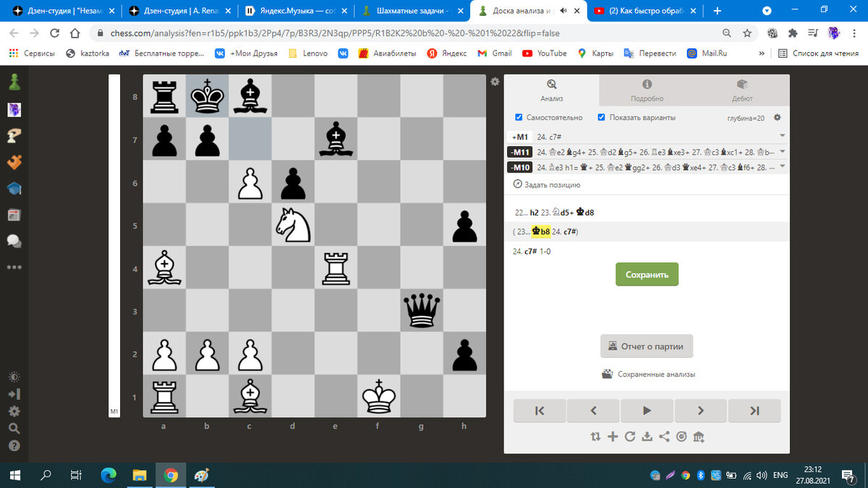Click the plus new-game icon under the controls
Viewport: 868px width, 488px height.
pyautogui.click(x=613, y=437)
